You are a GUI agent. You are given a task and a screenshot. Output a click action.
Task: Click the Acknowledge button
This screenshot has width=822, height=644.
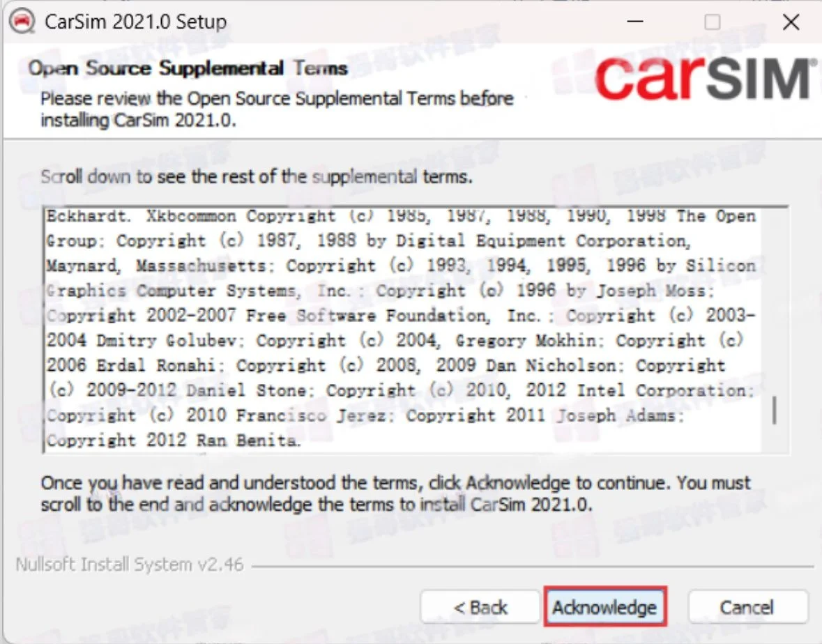pyautogui.click(x=605, y=607)
